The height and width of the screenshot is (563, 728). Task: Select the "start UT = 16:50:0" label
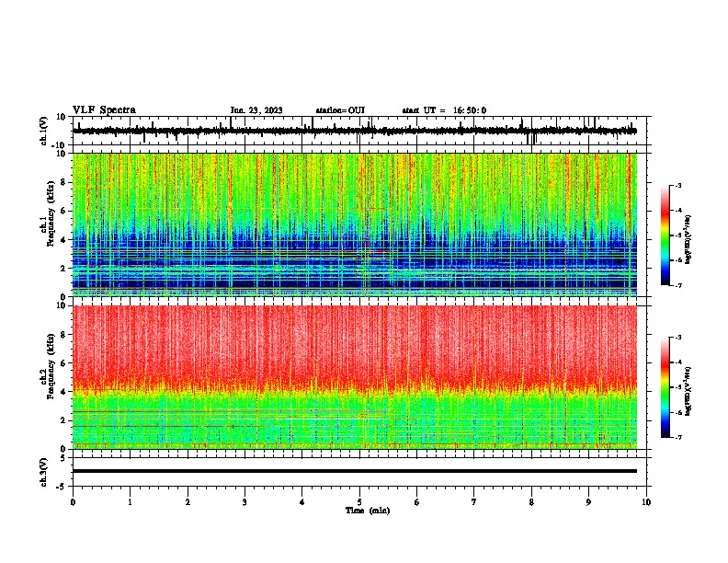(444, 110)
